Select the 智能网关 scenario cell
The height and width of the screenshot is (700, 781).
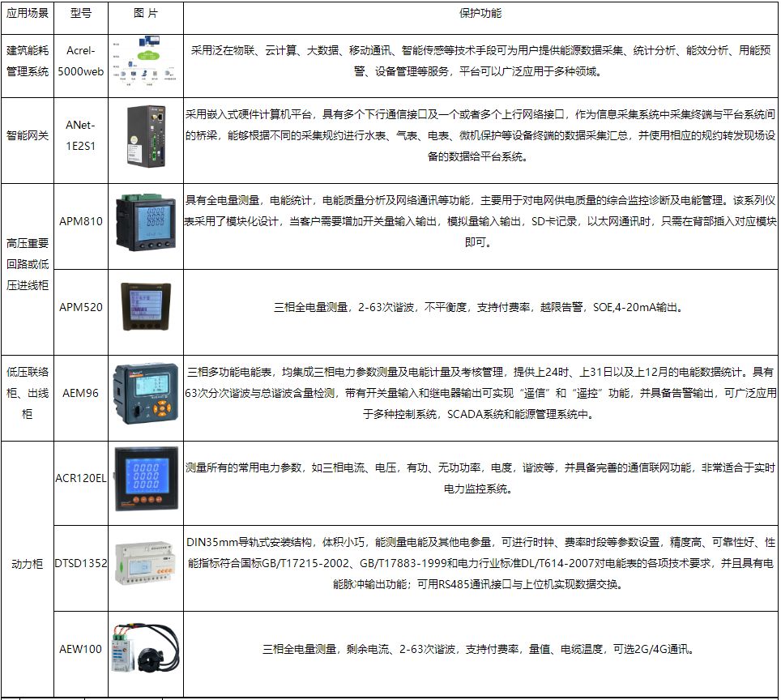28,135
